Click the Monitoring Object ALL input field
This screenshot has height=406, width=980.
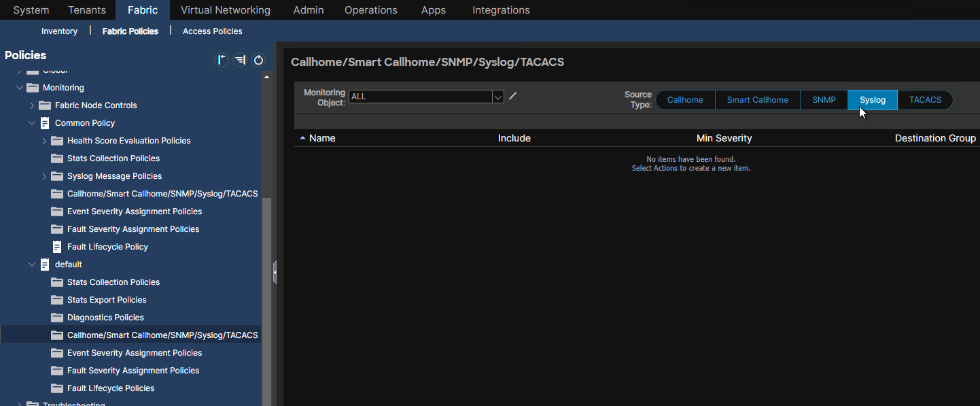click(x=421, y=97)
